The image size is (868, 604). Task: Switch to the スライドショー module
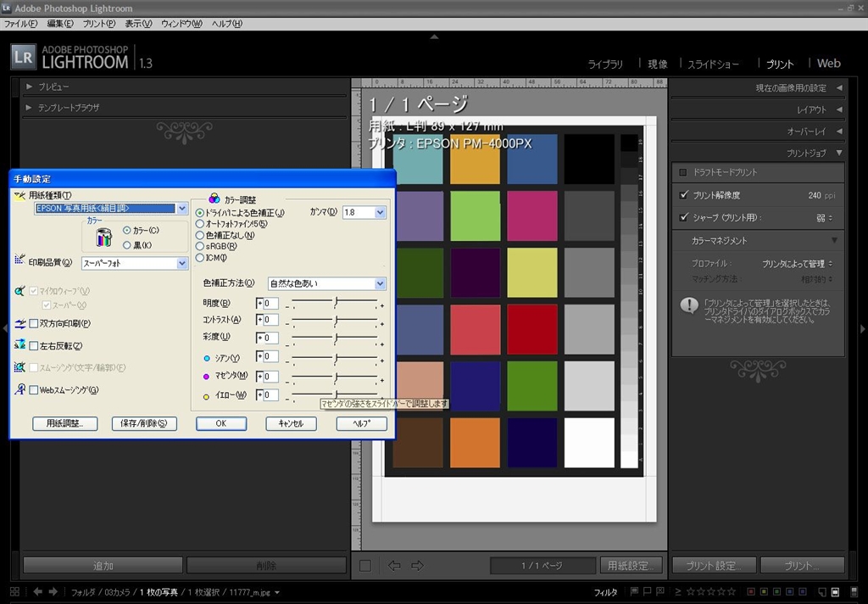click(713, 64)
